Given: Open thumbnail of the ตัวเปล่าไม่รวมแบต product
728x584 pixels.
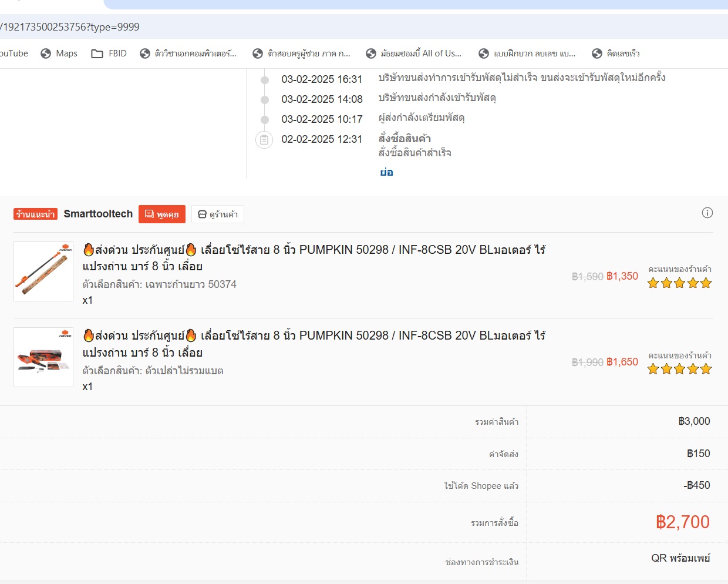Looking at the screenshot, I should (43, 357).
